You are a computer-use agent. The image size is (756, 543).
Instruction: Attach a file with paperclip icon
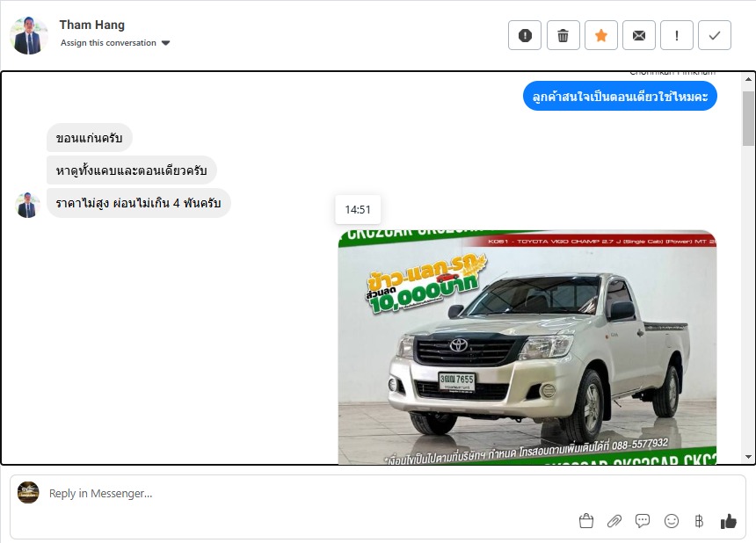[614, 521]
